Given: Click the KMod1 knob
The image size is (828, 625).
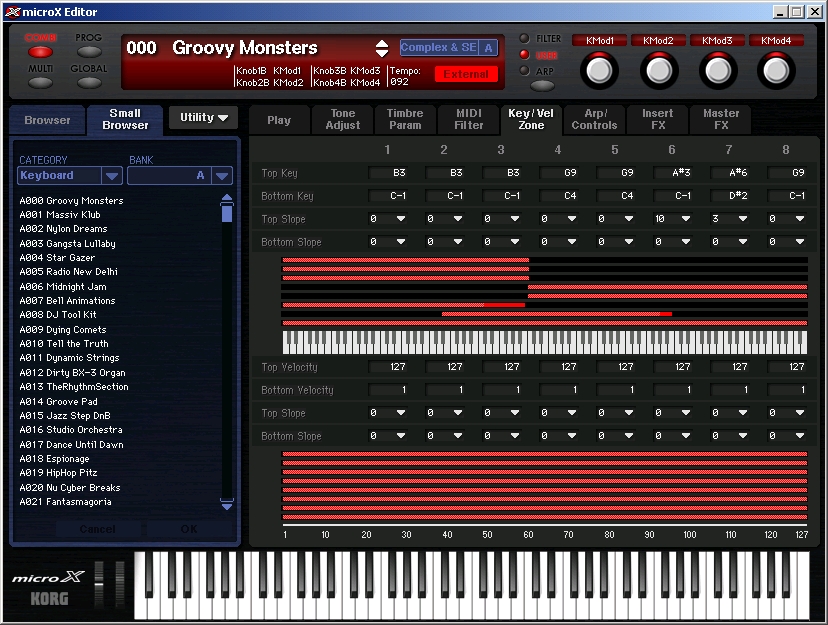Looking at the screenshot, I should click(x=599, y=71).
